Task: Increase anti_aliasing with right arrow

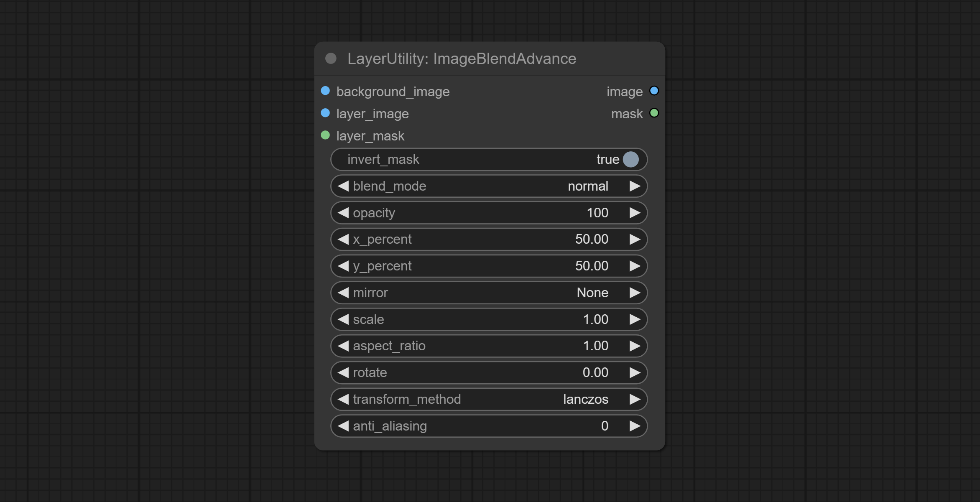Action: coord(635,426)
